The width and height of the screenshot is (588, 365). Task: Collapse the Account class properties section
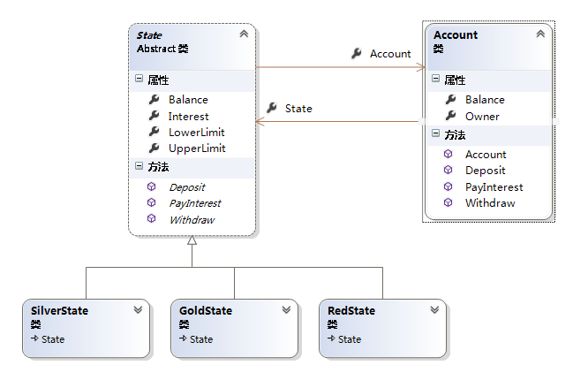tap(436, 80)
